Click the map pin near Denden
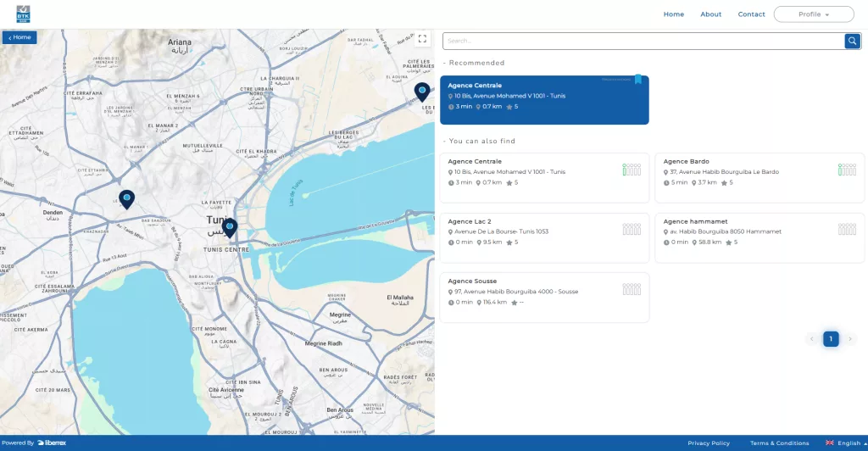 (x=127, y=199)
